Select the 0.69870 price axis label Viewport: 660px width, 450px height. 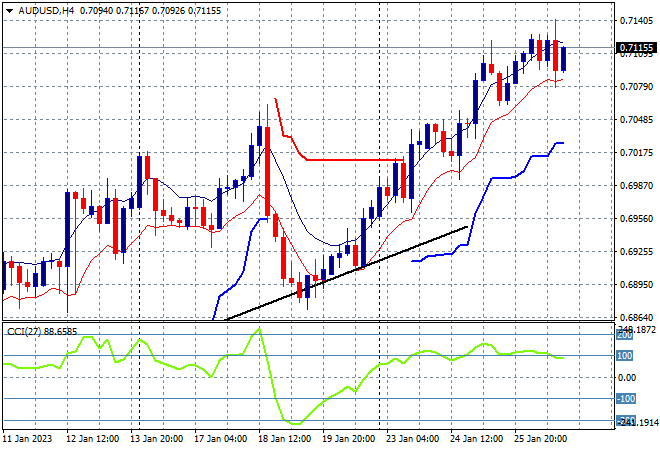pyautogui.click(x=636, y=186)
